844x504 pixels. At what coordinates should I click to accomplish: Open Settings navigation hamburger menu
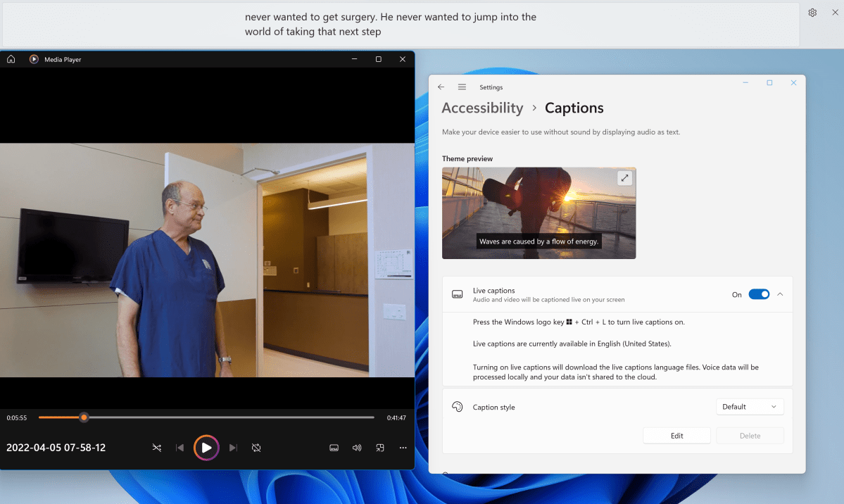point(462,87)
